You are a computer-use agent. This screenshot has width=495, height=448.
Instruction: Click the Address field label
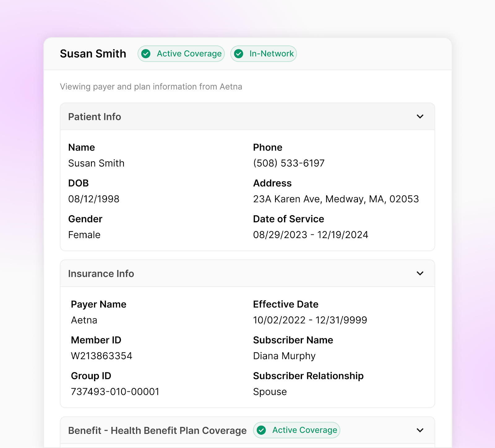(272, 183)
